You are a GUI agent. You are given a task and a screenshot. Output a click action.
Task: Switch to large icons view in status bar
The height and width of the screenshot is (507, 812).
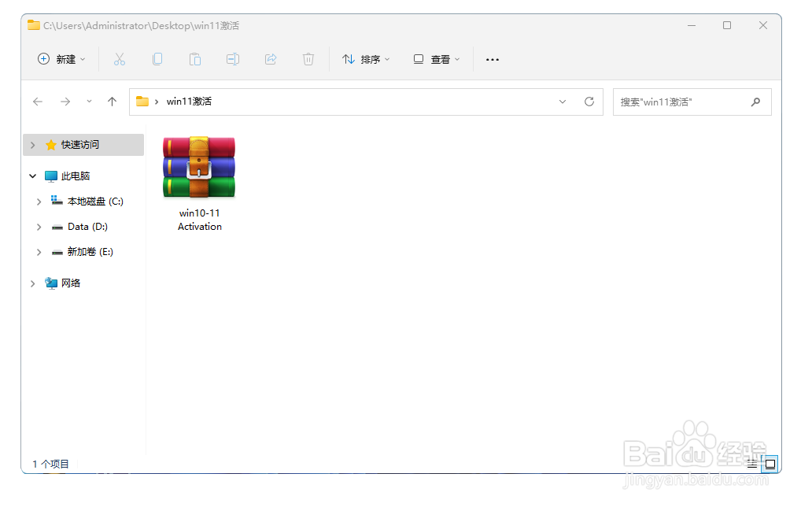[x=770, y=464]
